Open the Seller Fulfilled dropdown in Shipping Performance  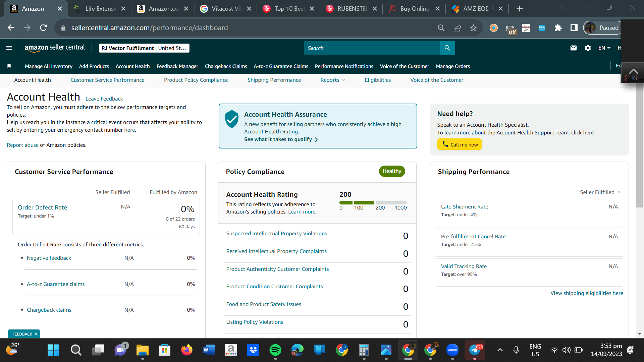click(600, 192)
